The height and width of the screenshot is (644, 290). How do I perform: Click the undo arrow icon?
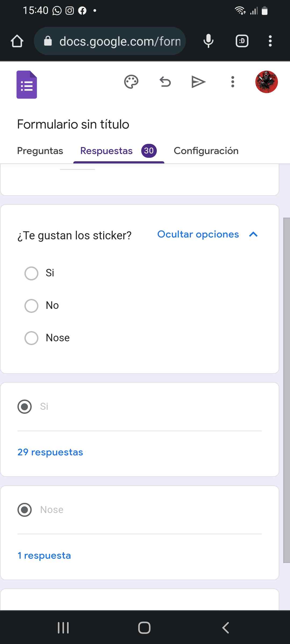pos(165,82)
